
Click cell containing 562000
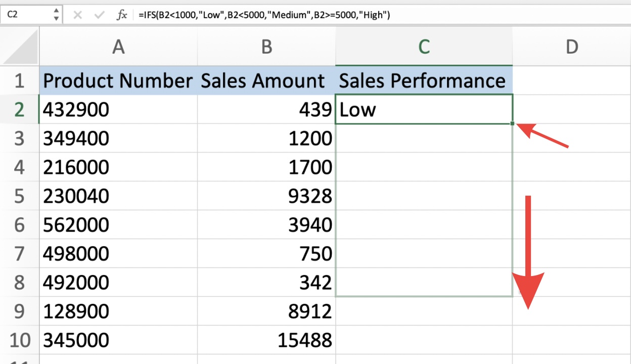point(118,224)
